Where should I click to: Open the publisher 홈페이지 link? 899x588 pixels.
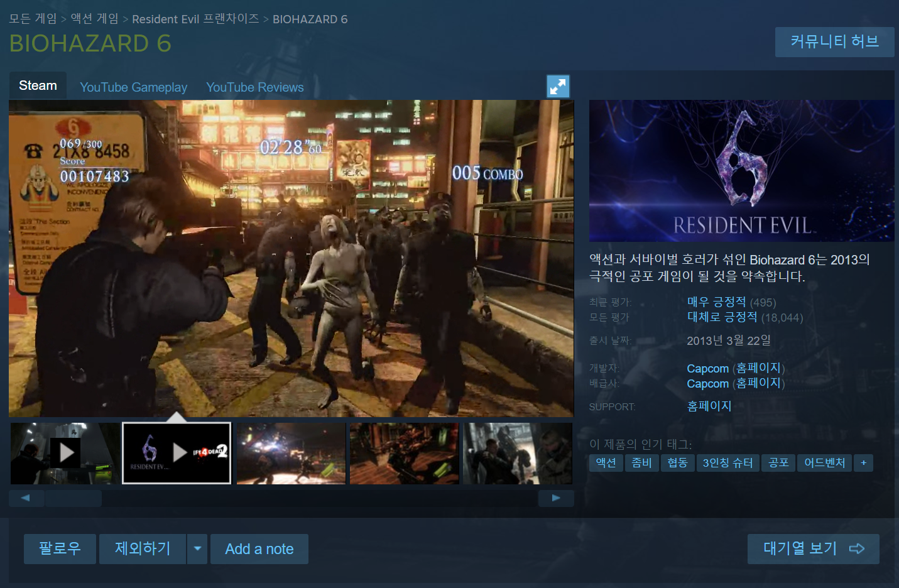pos(758,383)
